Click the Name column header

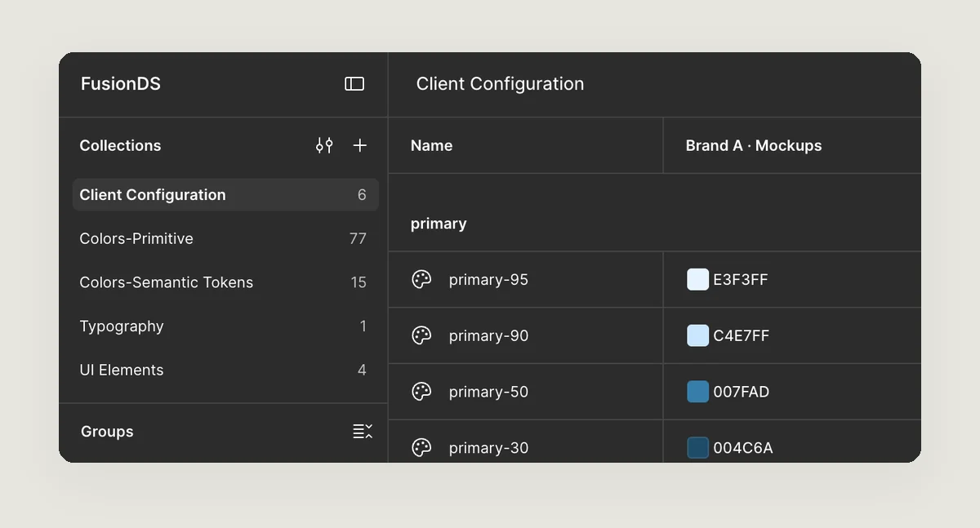click(x=431, y=145)
